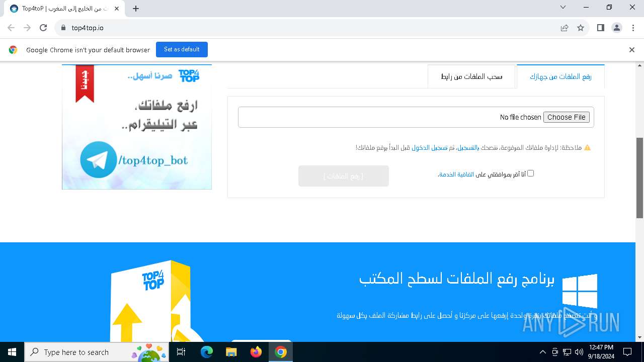
Task: Click the taskbar search box
Action: (97, 352)
